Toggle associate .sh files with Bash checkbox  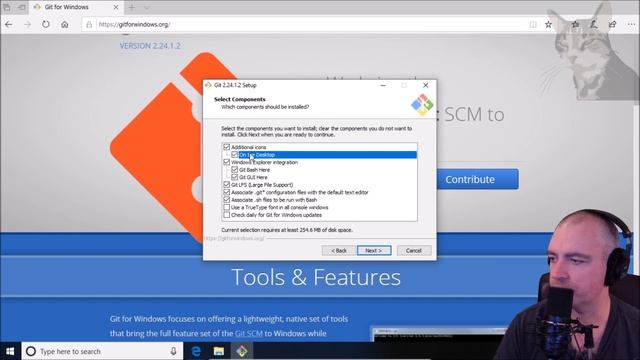[x=227, y=200]
